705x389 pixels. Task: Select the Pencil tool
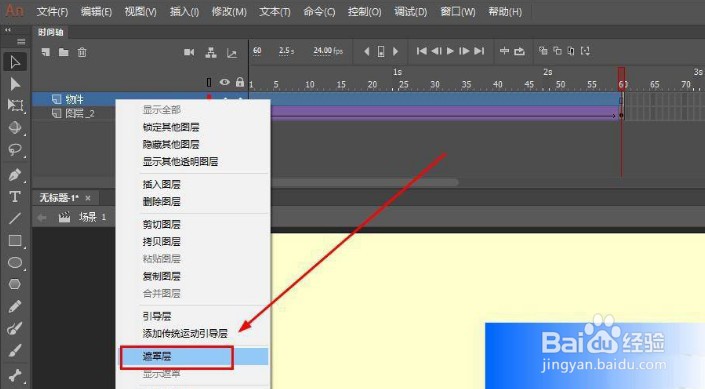point(15,307)
